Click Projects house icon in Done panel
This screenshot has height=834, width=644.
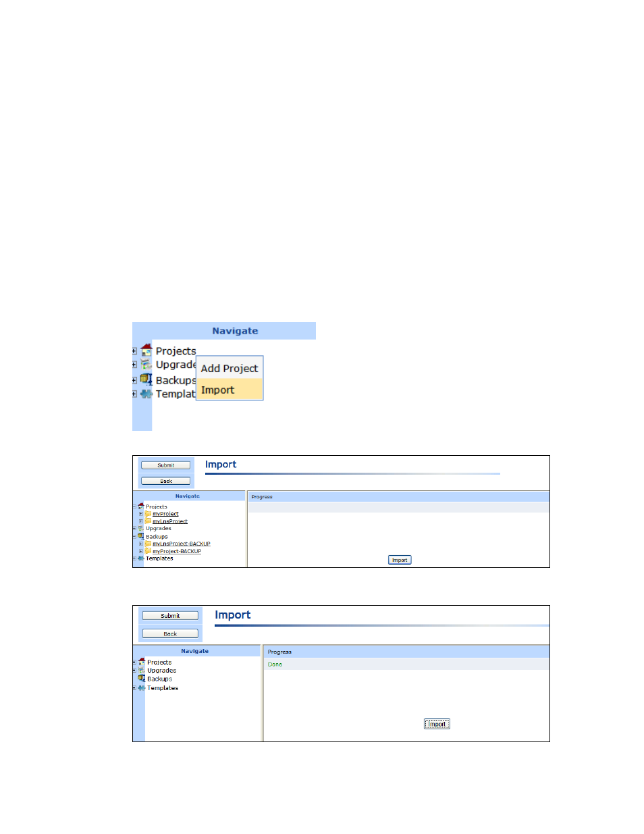[x=142, y=662]
